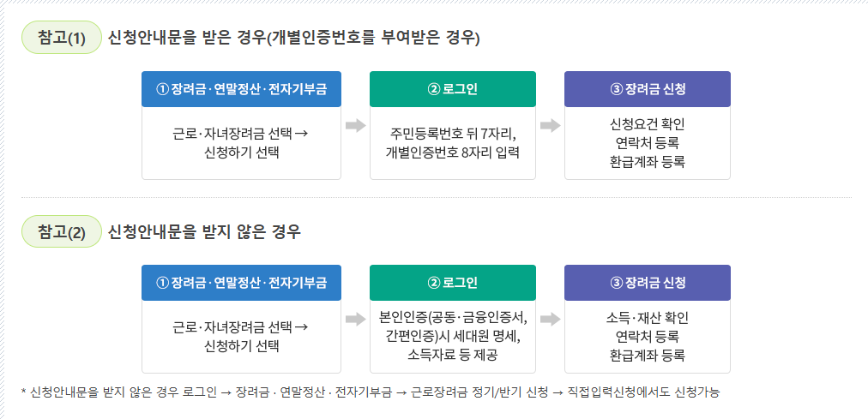Select the second arrow icon in 참고(2) flow

pyautogui.click(x=551, y=319)
